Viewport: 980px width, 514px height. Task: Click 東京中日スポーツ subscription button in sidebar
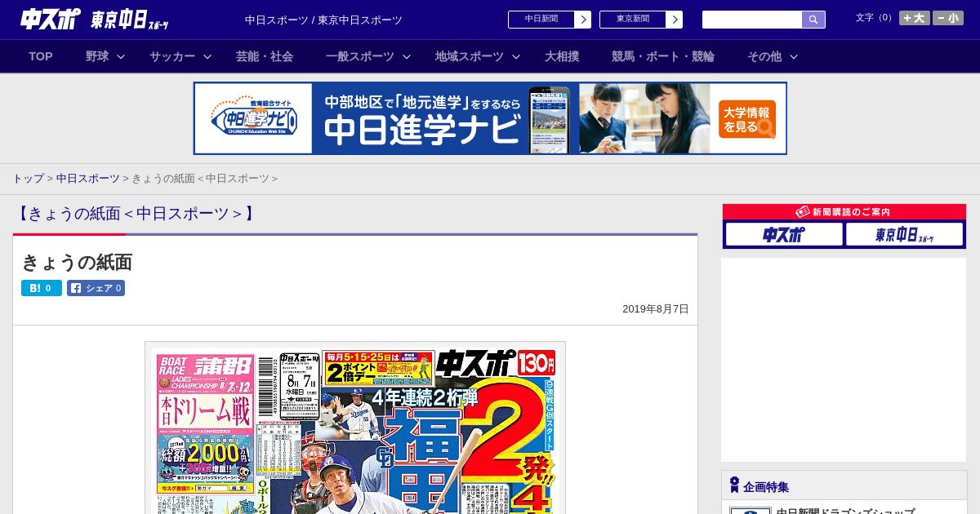point(904,235)
